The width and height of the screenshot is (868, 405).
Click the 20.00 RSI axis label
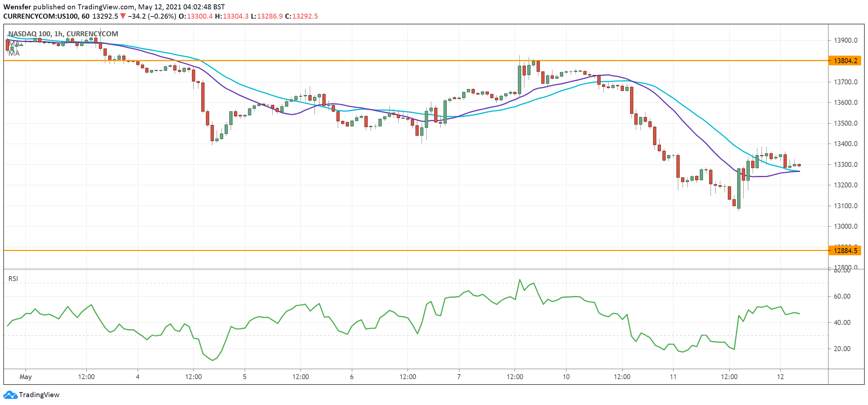coord(842,349)
